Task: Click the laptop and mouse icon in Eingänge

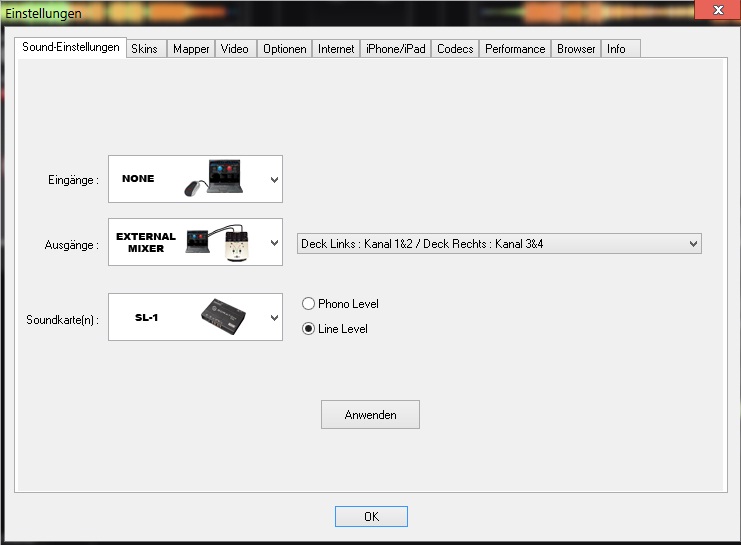Action: 214,178
